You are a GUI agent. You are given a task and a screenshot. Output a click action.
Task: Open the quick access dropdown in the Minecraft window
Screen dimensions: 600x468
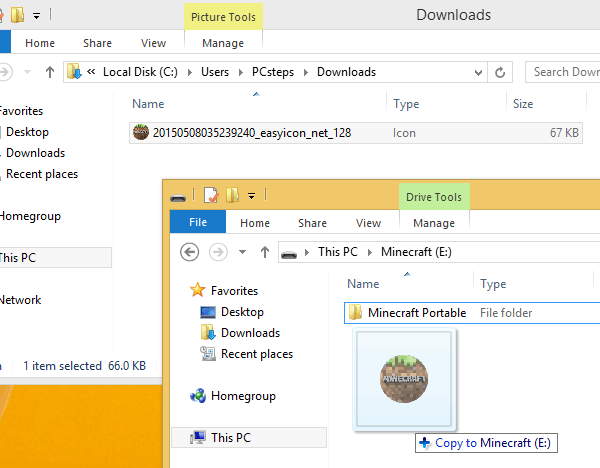[x=251, y=196]
